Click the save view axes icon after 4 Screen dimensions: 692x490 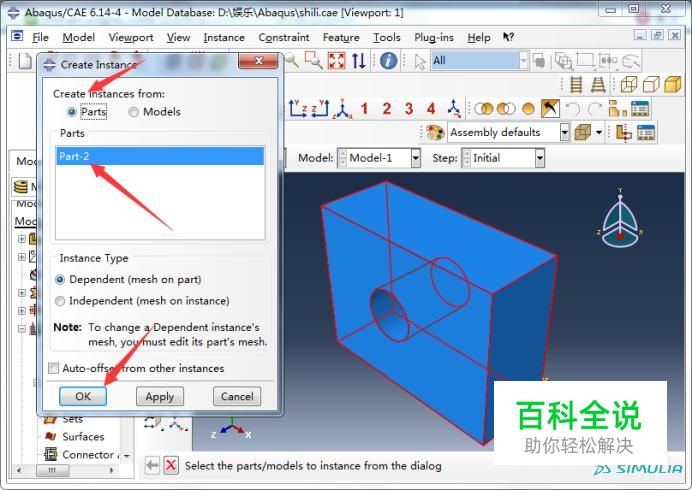[x=454, y=109]
